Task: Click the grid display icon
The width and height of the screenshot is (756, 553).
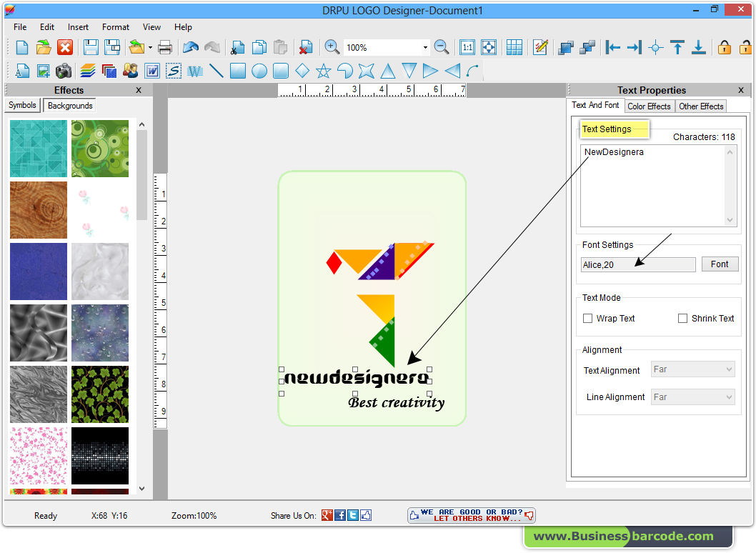Action: coord(513,46)
